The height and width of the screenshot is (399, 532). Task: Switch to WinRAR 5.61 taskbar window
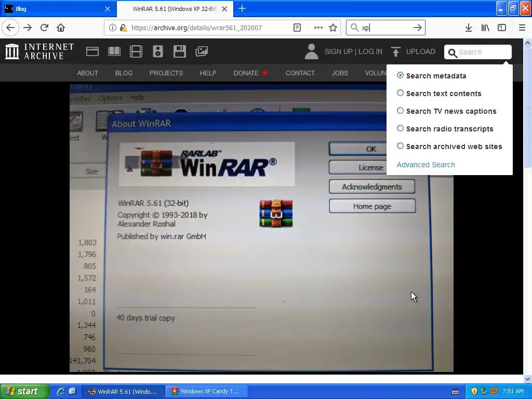coord(124,392)
